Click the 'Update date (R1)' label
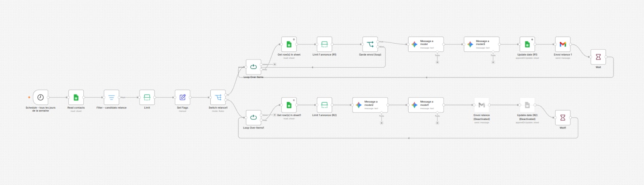The image size is (644, 185). [527, 54]
